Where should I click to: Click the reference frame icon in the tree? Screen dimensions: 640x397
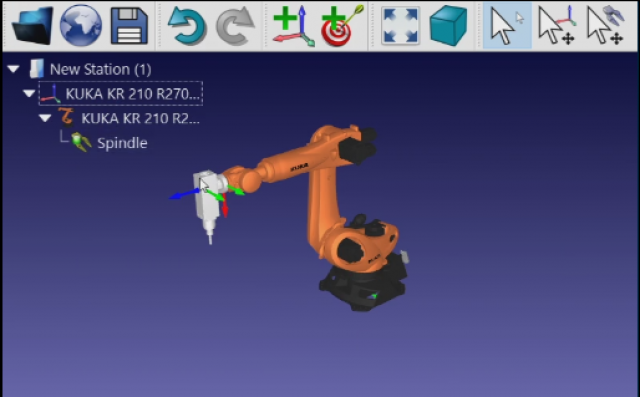pyautogui.click(x=51, y=93)
